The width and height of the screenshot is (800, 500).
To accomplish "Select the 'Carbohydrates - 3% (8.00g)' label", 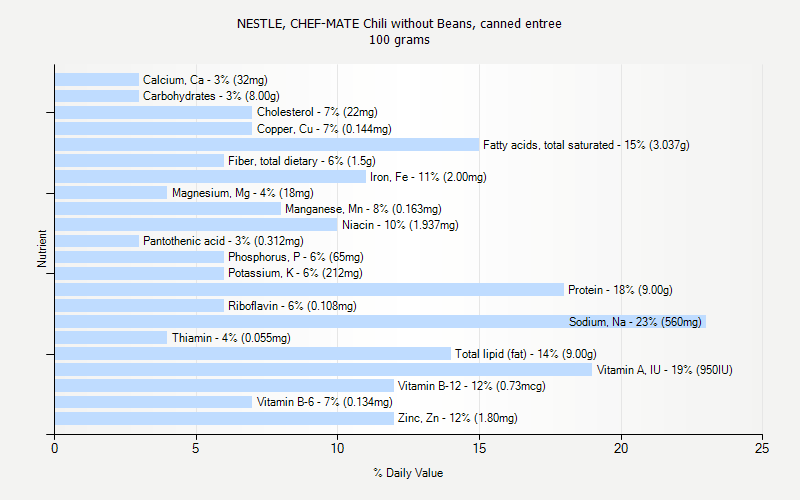I will tap(211, 96).
